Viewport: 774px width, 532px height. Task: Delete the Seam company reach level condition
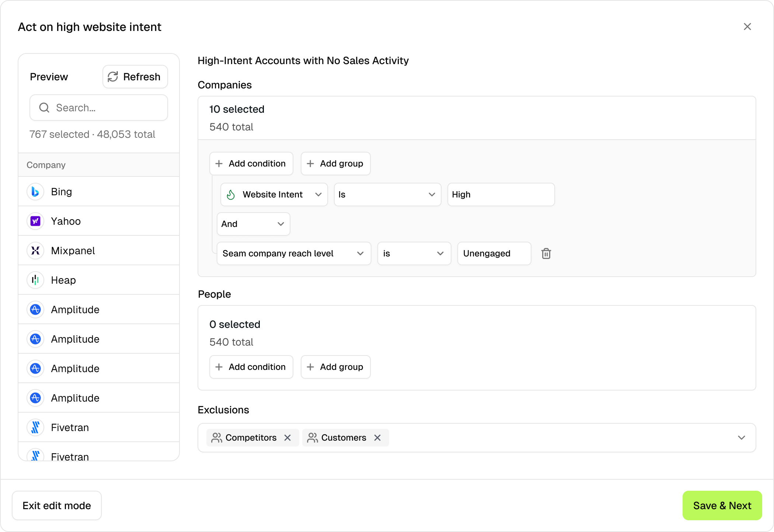[x=546, y=253]
